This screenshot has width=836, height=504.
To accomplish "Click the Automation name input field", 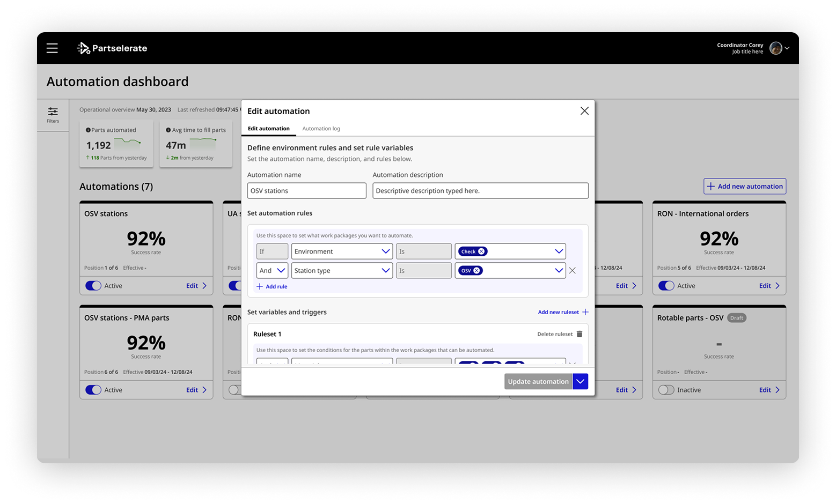I will point(306,190).
